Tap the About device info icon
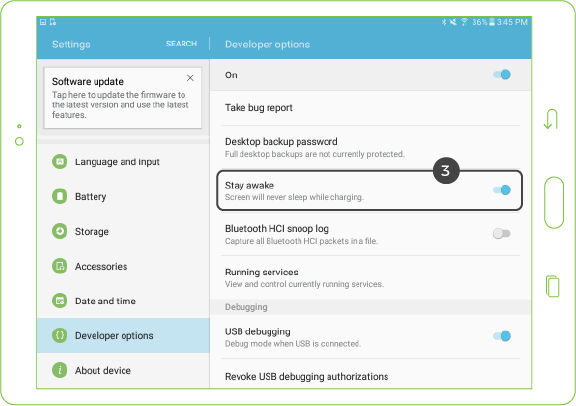Image resolution: width=576 pixels, height=406 pixels. 60,370
